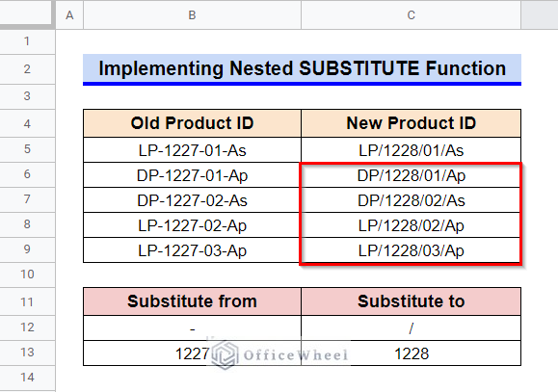Select the Substitute from header cell
Viewport: 558px width, 392px height.
pyautogui.click(x=192, y=301)
